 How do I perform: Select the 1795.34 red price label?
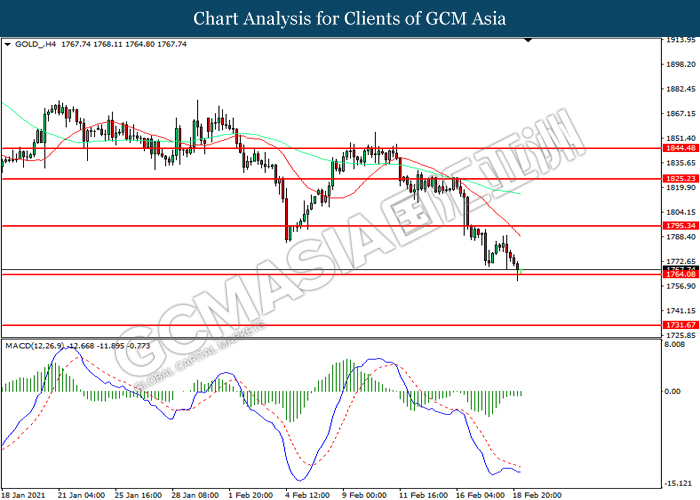tap(681, 226)
